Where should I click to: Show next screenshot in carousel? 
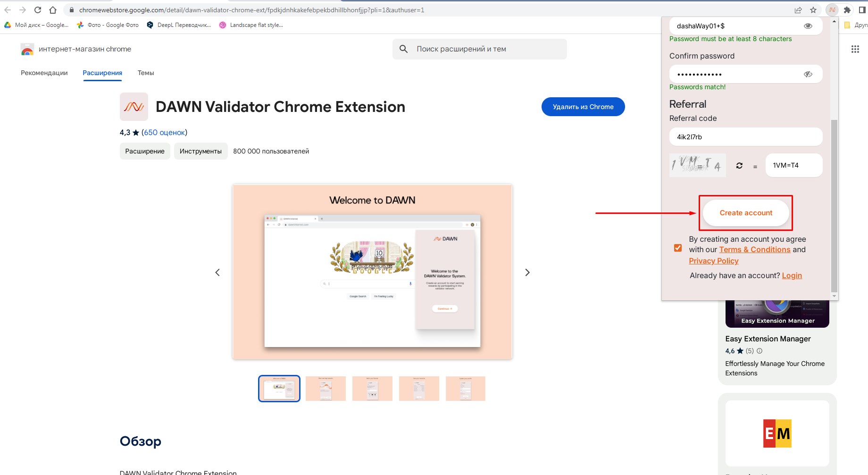pos(527,272)
